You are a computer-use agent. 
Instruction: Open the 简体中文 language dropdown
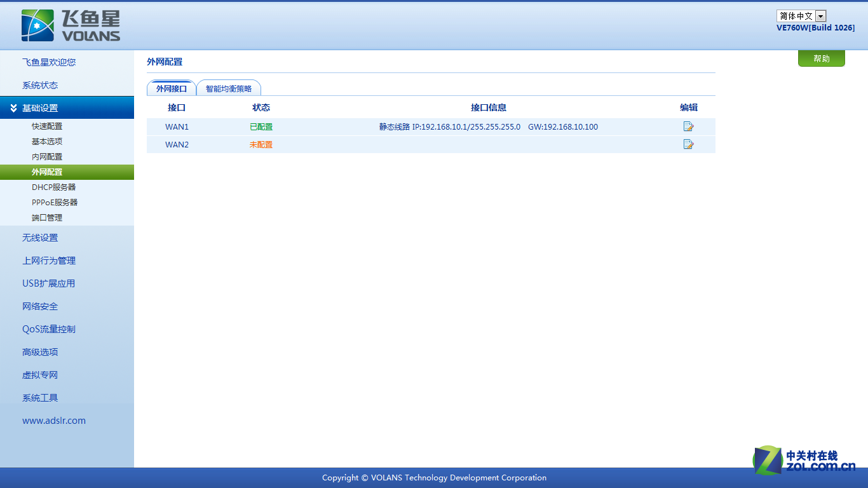coord(801,16)
